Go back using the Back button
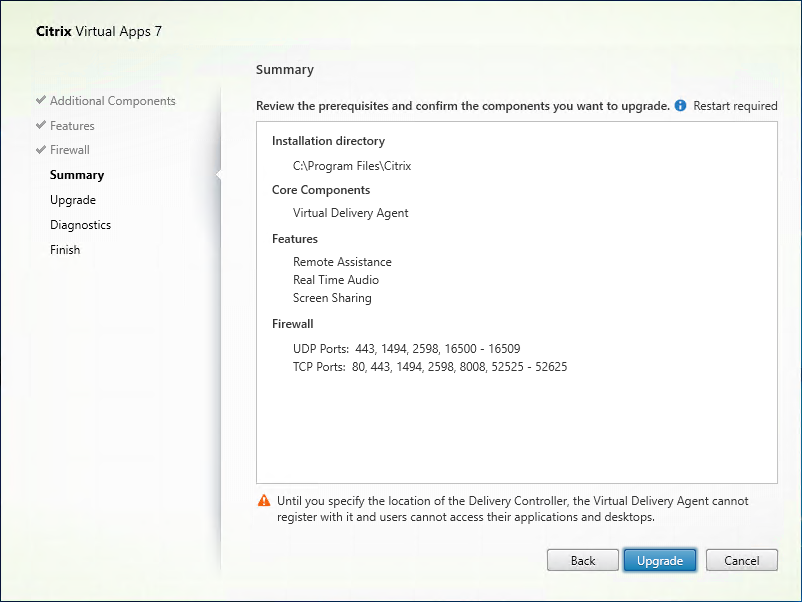 (582, 561)
